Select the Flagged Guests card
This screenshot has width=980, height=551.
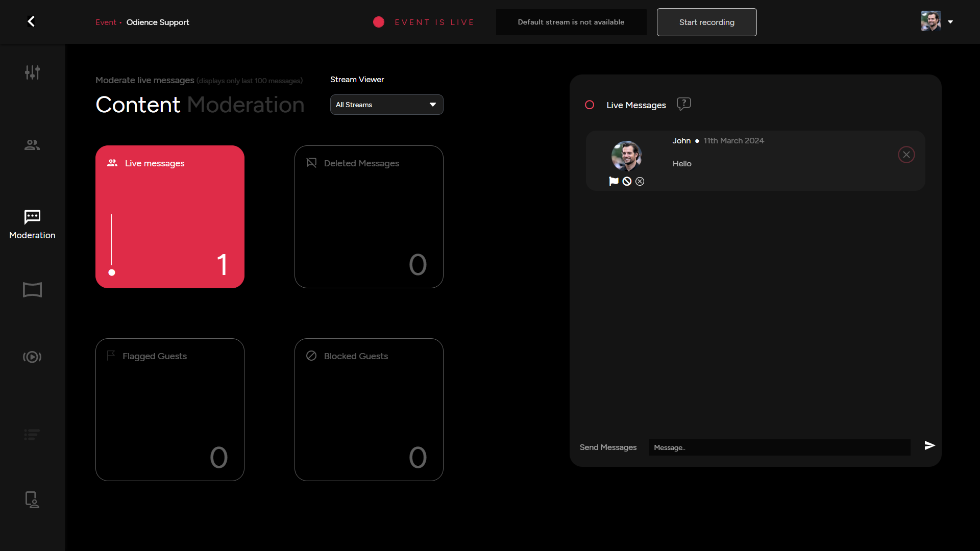click(x=170, y=409)
